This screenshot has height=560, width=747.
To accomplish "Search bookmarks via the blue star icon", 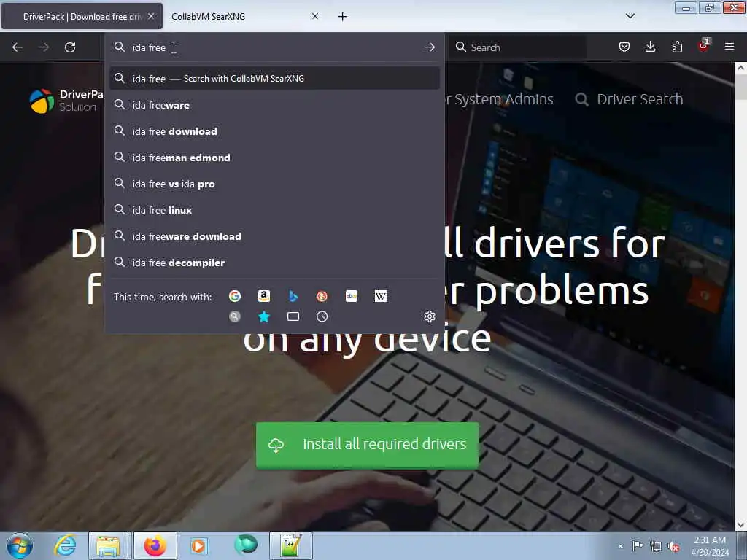I will pos(264,316).
